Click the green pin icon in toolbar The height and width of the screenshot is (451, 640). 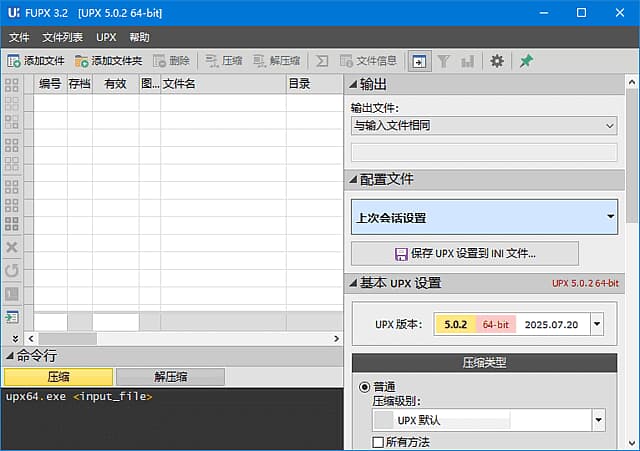pos(526,61)
